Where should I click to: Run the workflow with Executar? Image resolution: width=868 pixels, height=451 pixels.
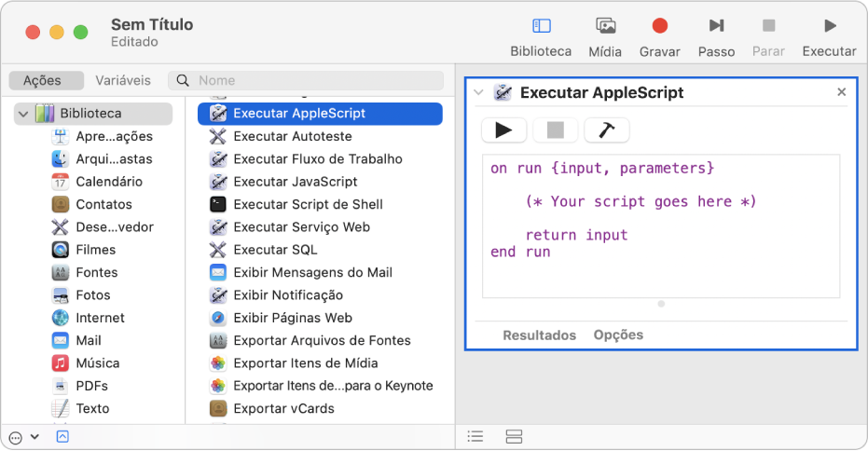pos(829,26)
